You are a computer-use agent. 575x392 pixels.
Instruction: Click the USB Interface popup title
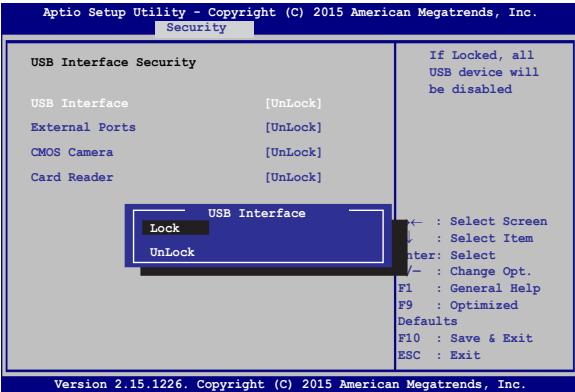coord(257,213)
